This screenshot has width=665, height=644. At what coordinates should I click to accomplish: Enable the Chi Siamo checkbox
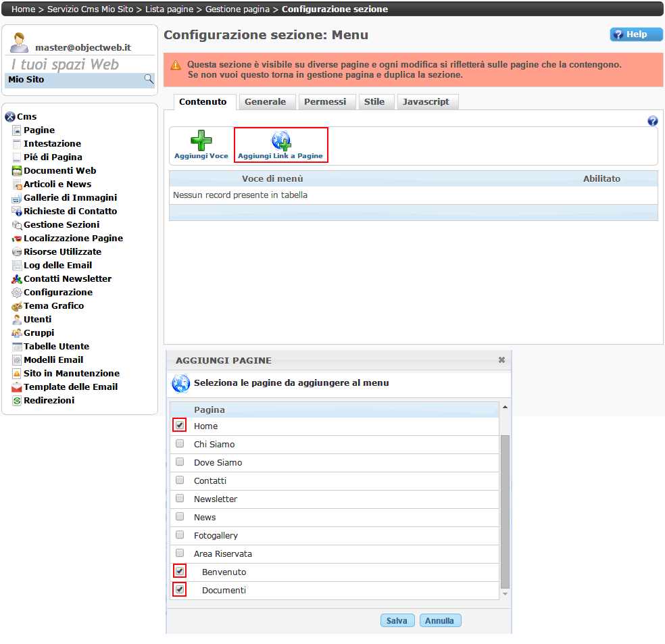click(180, 444)
